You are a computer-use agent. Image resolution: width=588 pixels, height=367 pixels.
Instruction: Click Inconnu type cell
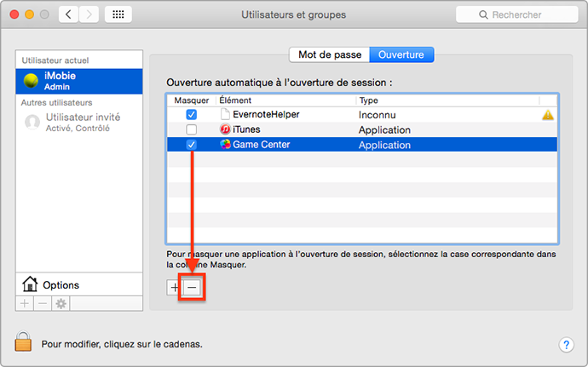[x=377, y=115]
